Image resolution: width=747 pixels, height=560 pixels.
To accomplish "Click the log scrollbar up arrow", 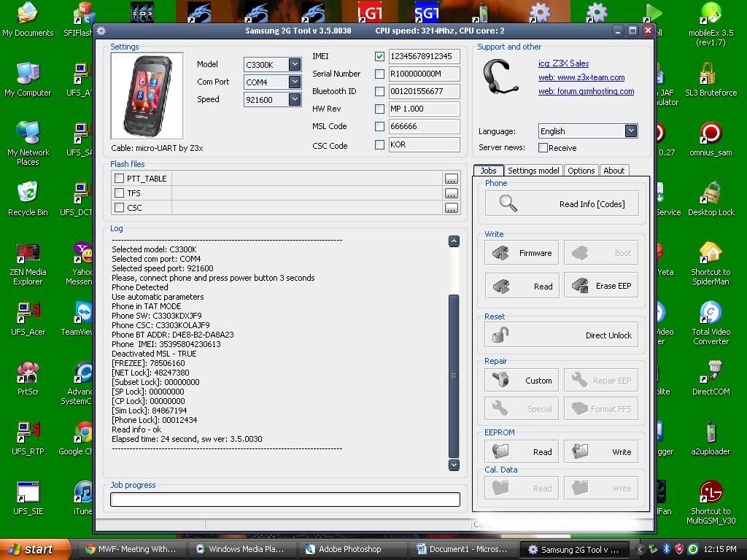I will (454, 241).
